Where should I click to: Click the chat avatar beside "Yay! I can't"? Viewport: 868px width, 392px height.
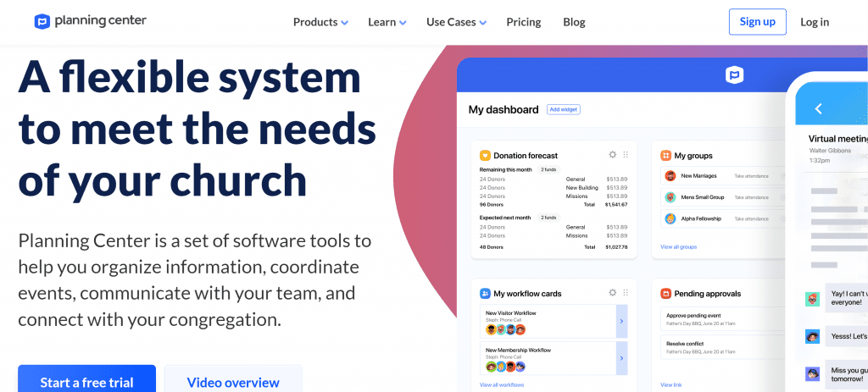click(812, 299)
